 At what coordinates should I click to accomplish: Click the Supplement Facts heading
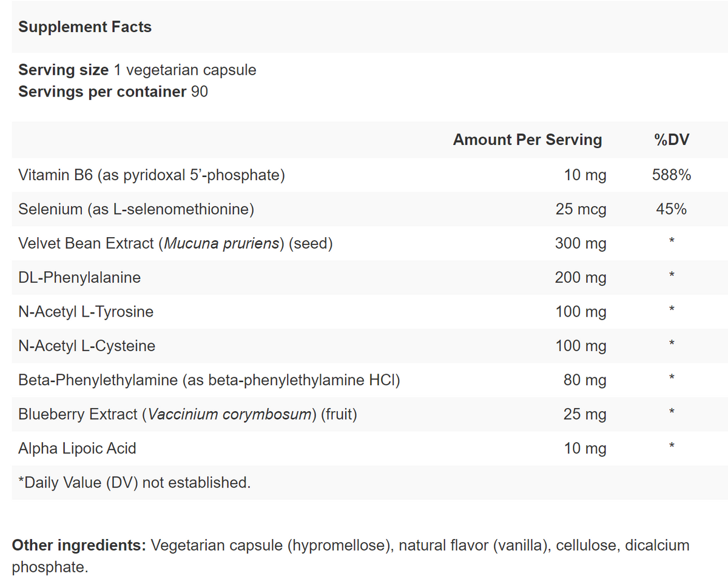[85, 27]
